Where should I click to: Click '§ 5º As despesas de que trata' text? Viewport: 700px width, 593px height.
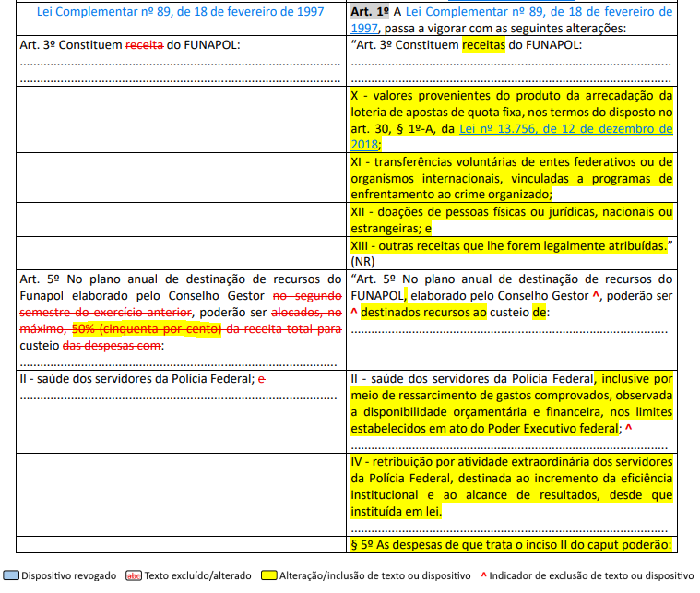[x=437, y=545]
